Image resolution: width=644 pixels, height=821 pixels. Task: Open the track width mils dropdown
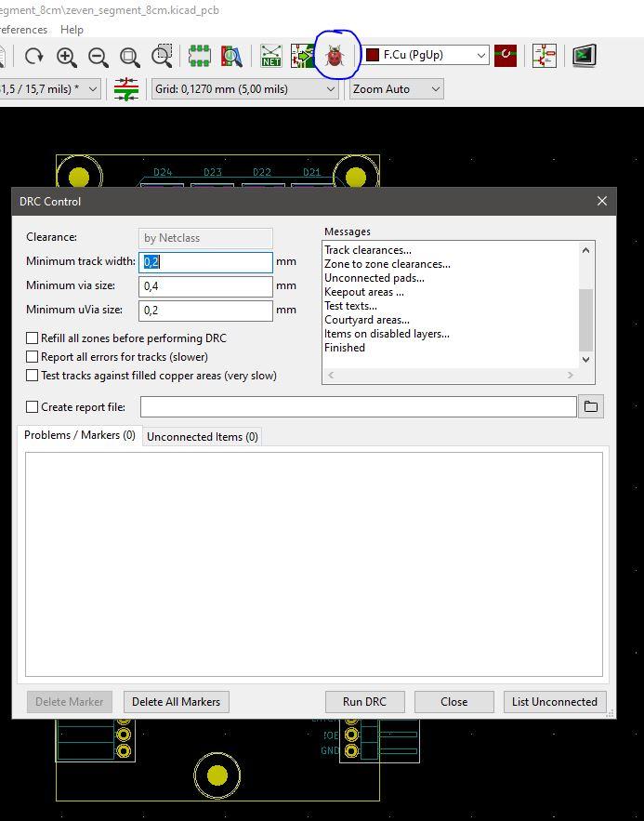tap(49, 89)
